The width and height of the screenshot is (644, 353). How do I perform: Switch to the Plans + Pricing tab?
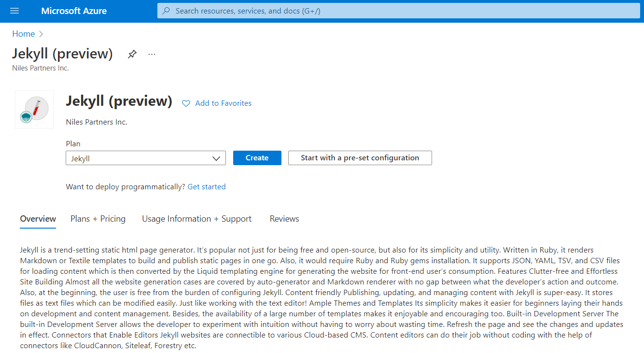tap(98, 218)
